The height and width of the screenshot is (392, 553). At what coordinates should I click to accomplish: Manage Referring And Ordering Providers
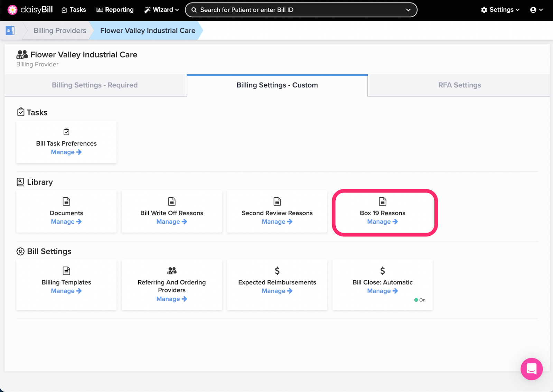click(172, 299)
